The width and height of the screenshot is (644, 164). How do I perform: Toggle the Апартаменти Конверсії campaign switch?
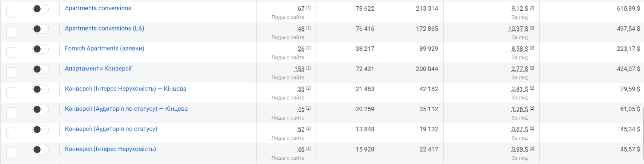[x=40, y=69]
